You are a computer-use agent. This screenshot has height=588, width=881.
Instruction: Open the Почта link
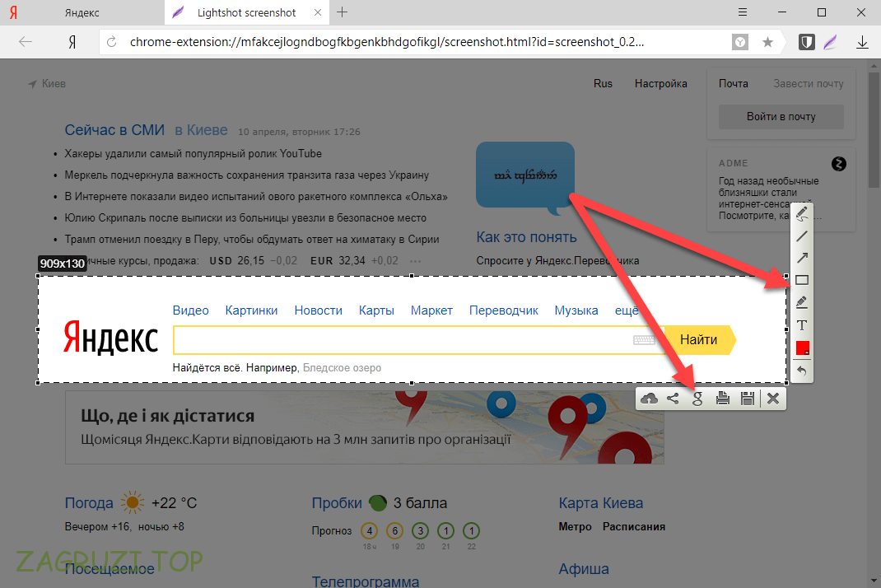(x=734, y=83)
